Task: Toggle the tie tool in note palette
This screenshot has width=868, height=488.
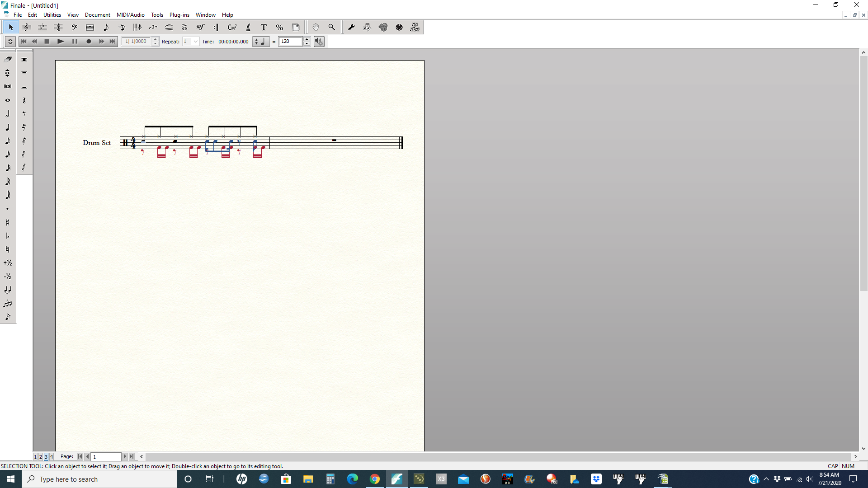Action: click(x=8, y=290)
